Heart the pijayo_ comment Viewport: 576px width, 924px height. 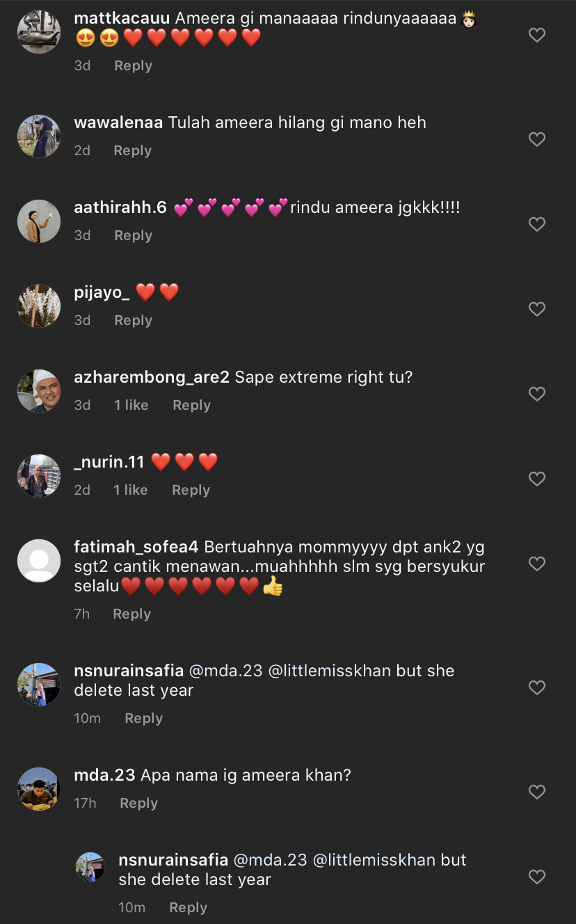(536, 310)
